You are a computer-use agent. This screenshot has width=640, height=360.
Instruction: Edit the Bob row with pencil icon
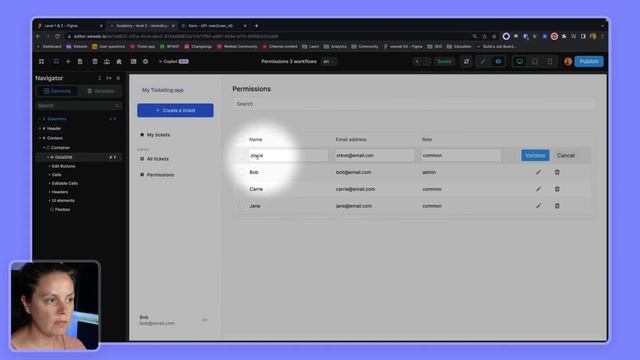[538, 172]
